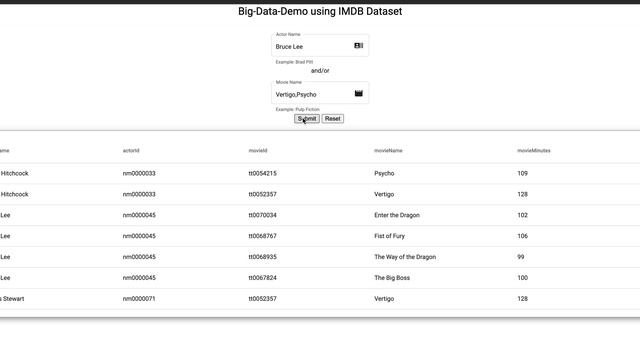Click movie ID tt0068767
The image size is (640, 360).
(262, 236)
